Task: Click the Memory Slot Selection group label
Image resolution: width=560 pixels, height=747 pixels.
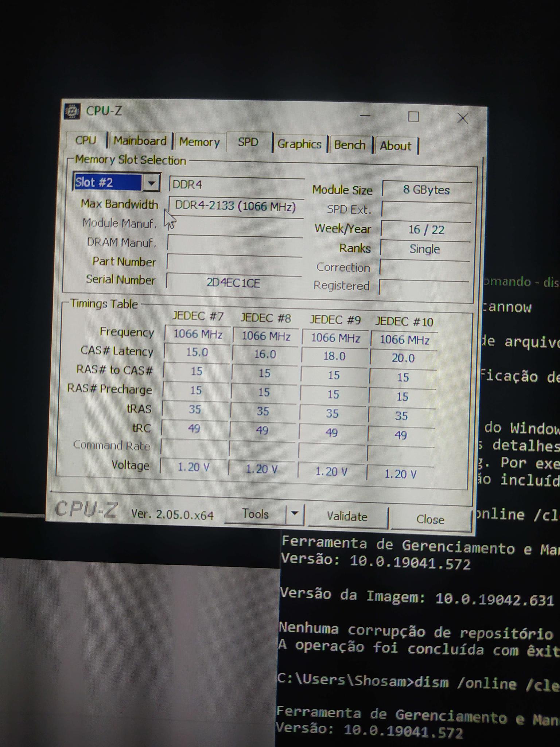Action: click(131, 160)
